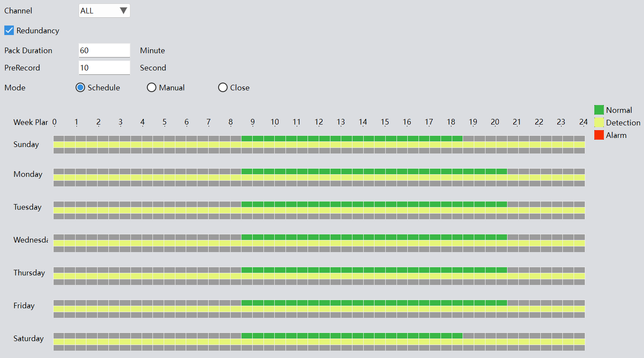The width and height of the screenshot is (644, 358).
Task: Click the hour 12 marker in the header
Action: coord(319,122)
